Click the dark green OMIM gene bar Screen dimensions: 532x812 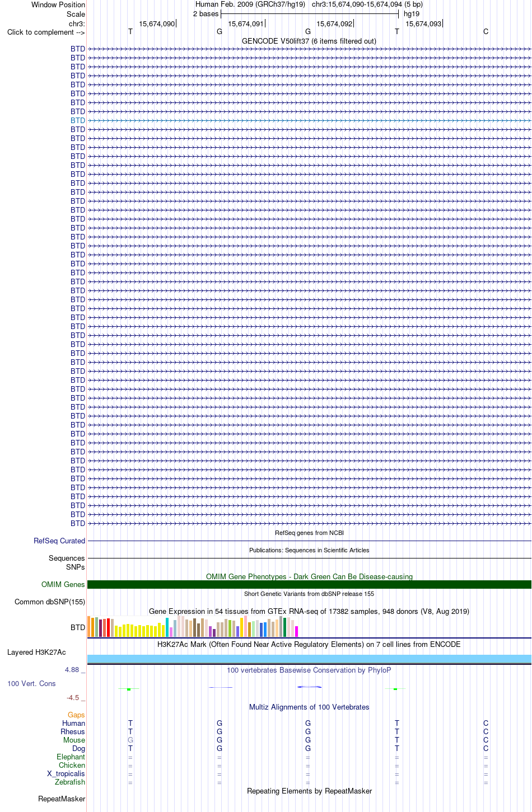coord(309,584)
